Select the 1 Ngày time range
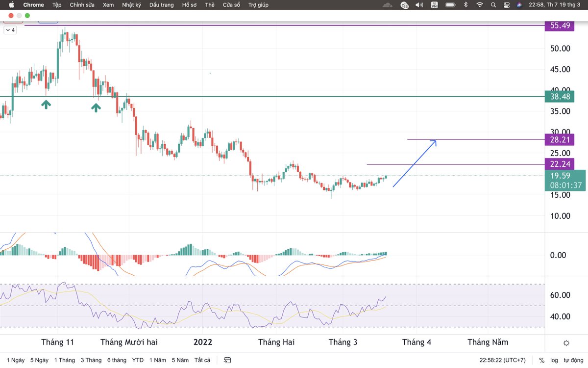Image resolution: width=588 pixels, height=368 pixels. [x=15, y=360]
